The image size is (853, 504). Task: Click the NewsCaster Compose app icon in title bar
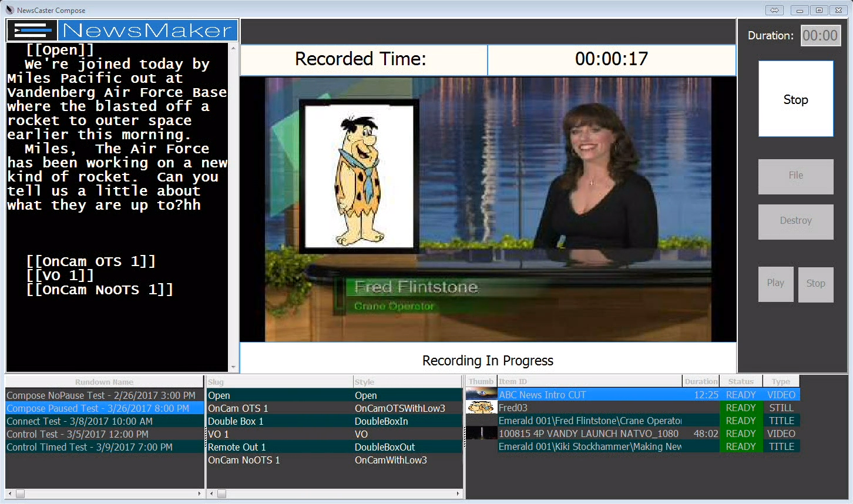point(9,10)
